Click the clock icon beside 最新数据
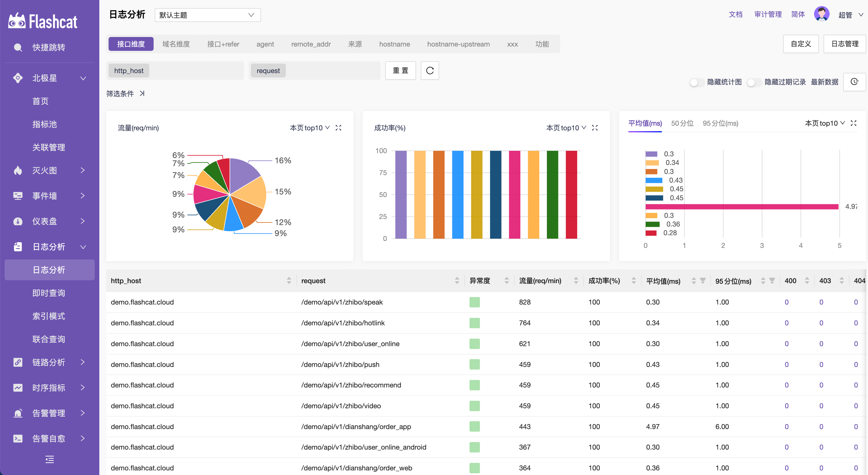 (854, 81)
